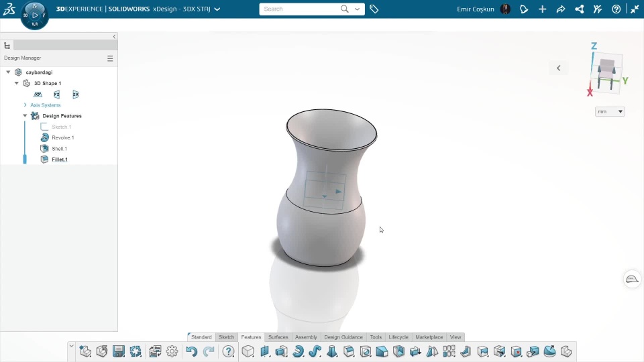Click the tag icon next to search

point(374,9)
